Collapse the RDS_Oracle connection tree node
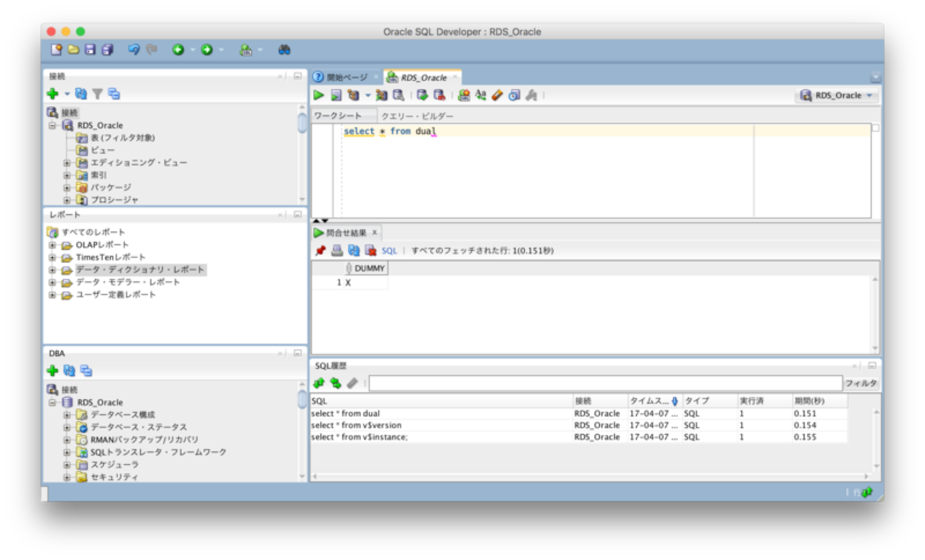925x560 pixels. click(x=53, y=125)
